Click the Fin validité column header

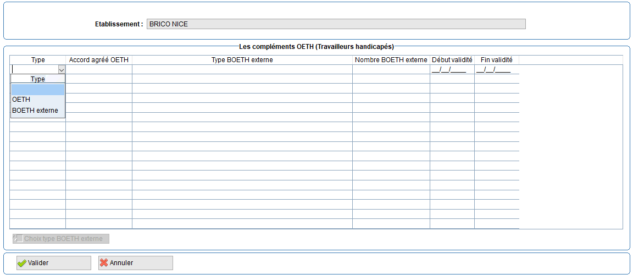click(497, 60)
